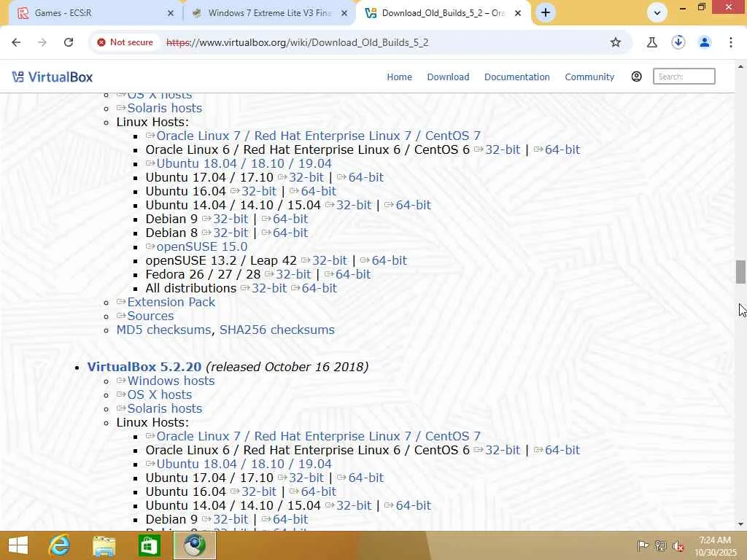Open the Windows Store taskbar icon
This screenshot has height=560, width=747.
149,545
